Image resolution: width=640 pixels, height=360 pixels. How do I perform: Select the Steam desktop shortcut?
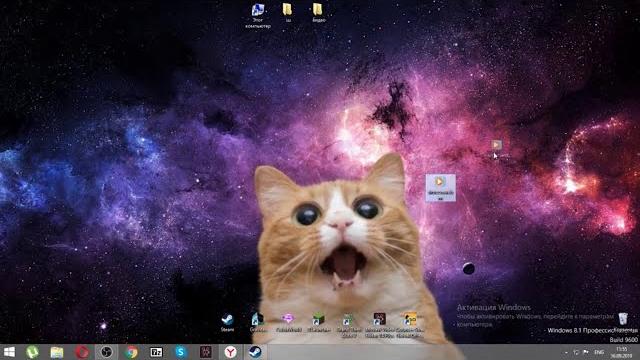[227, 322]
